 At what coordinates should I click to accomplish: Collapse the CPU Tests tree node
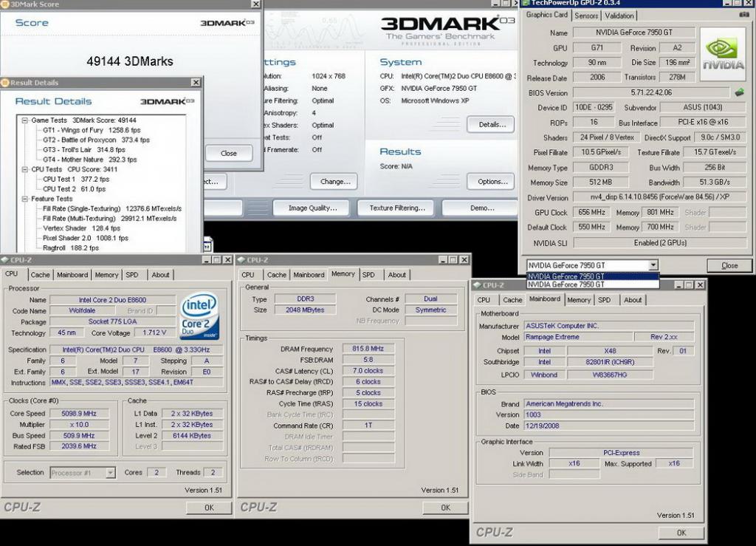[24, 169]
